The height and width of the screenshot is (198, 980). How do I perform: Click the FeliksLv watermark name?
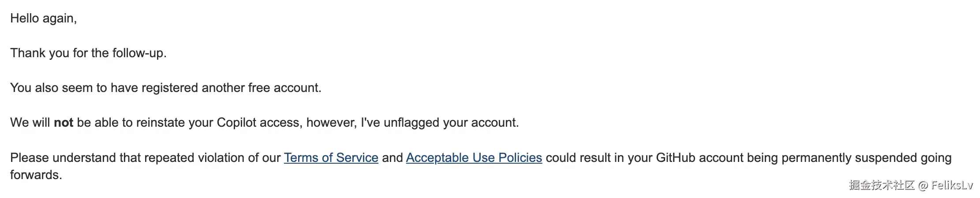(952, 185)
